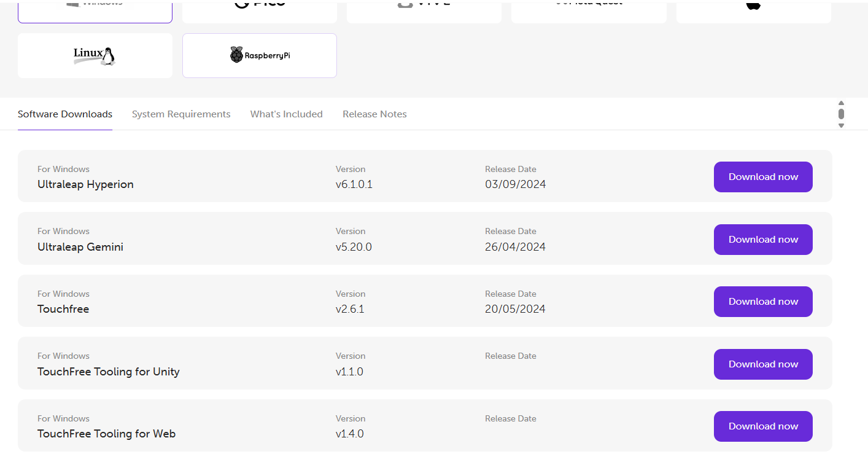Open the What's Included tab

(286, 114)
